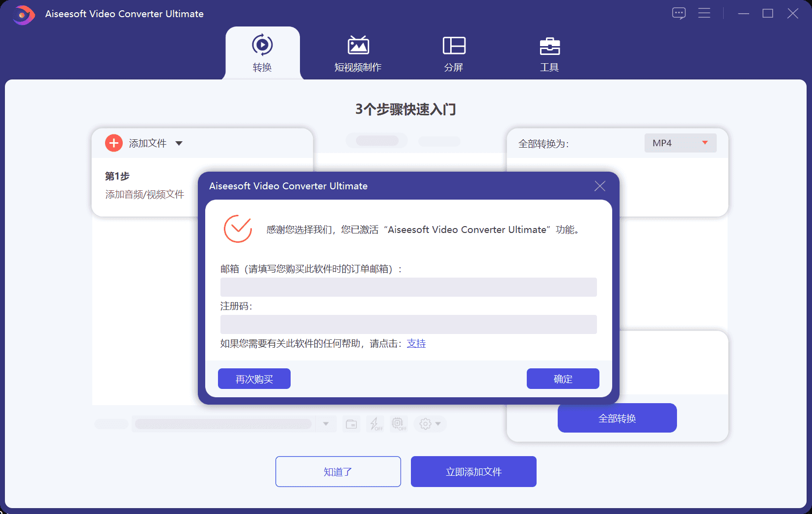Click the 3个步骤快速入门 heading

tap(406, 109)
